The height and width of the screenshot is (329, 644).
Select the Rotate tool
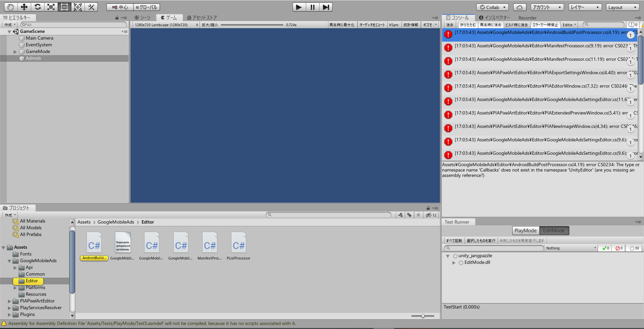37,7
